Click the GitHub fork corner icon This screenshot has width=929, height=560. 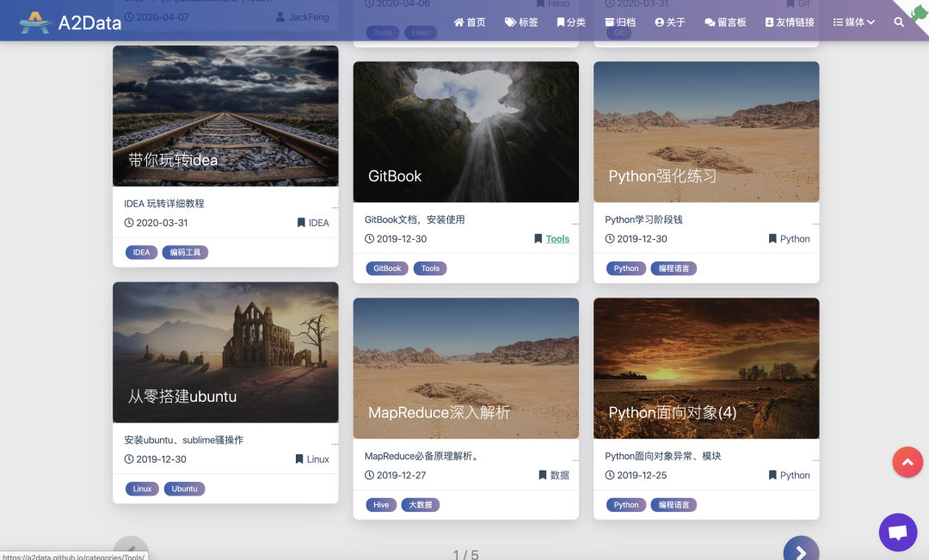[917, 12]
